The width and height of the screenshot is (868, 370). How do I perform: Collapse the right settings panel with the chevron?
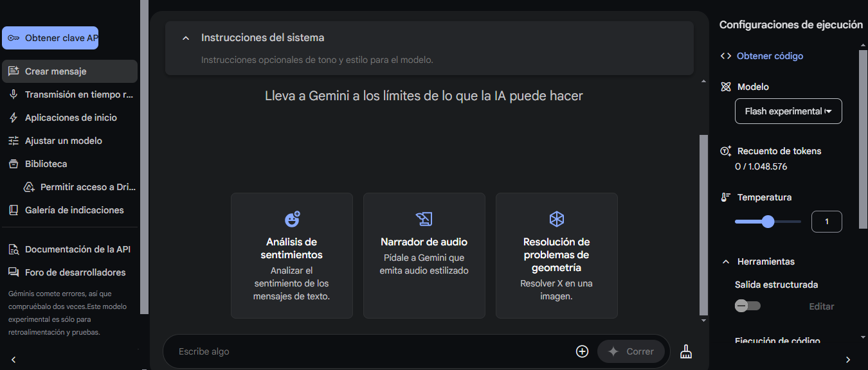[848, 360]
